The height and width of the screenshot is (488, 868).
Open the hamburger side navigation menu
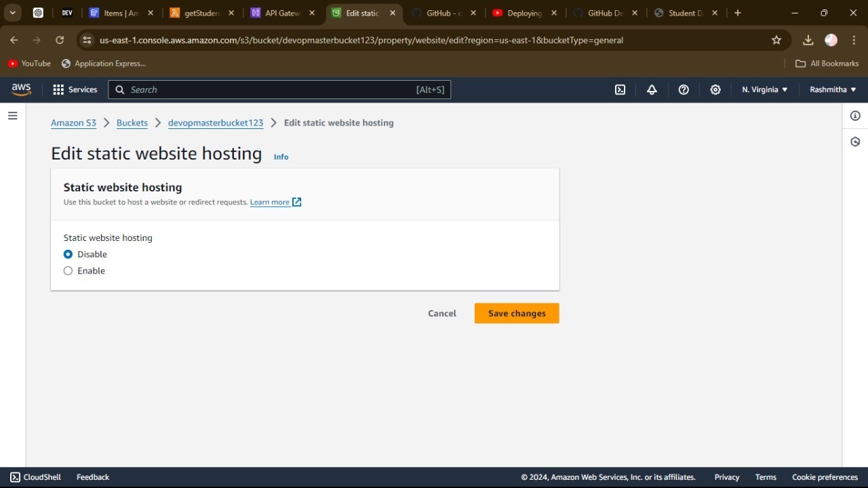12,116
